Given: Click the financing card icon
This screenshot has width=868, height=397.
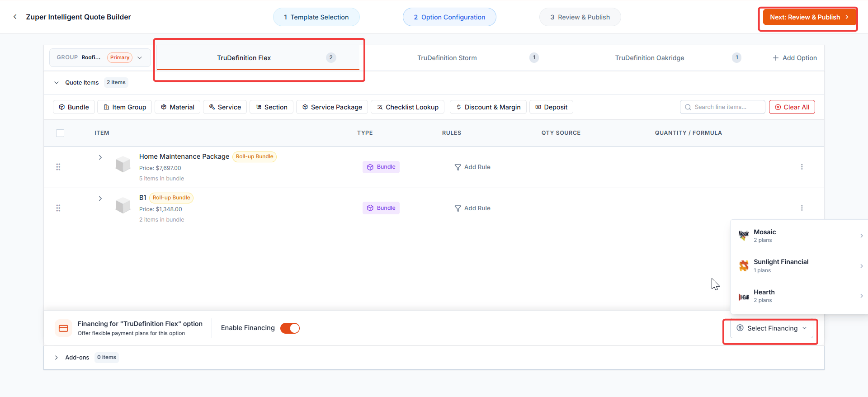Looking at the screenshot, I should [63, 328].
